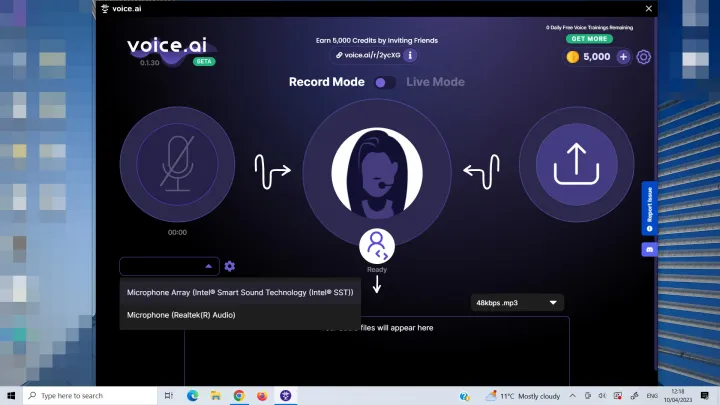Open the volume control in system tray

[602, 395]
